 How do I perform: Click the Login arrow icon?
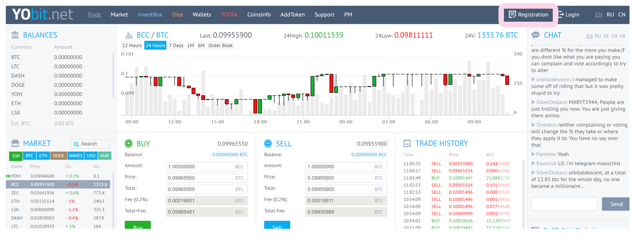pos(561,14)
